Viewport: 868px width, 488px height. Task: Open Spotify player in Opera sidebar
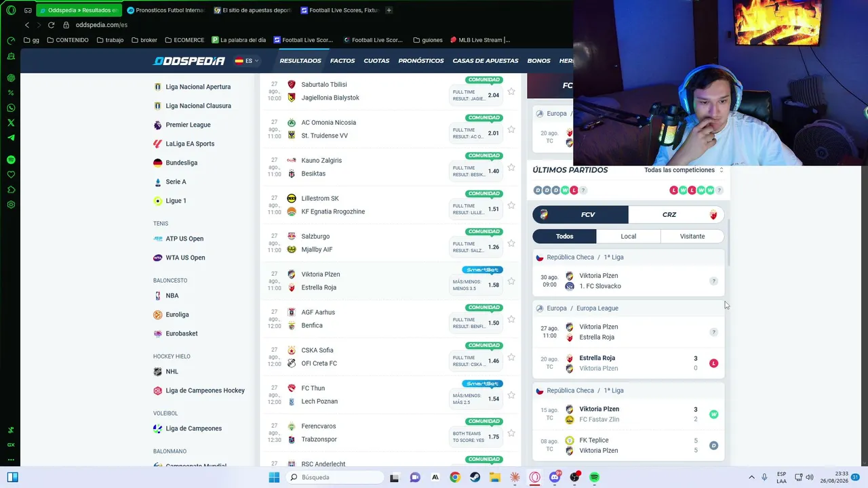(x=11, y=160)
